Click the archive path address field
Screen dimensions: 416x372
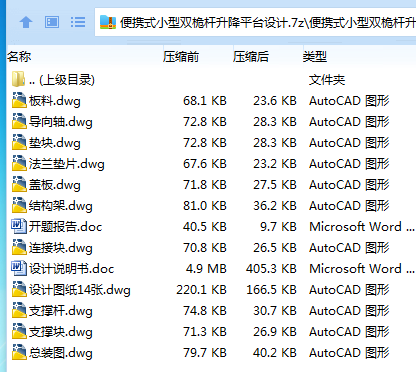click(x=255, y=22)
